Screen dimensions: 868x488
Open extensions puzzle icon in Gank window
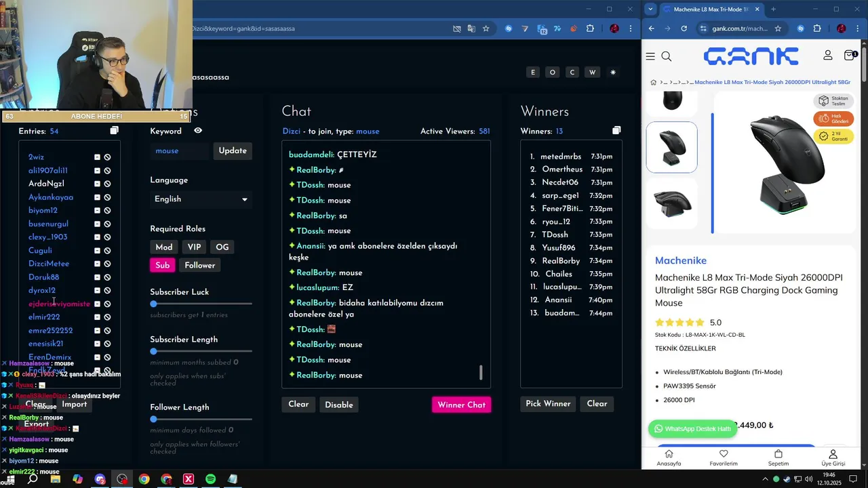(816, 28)
